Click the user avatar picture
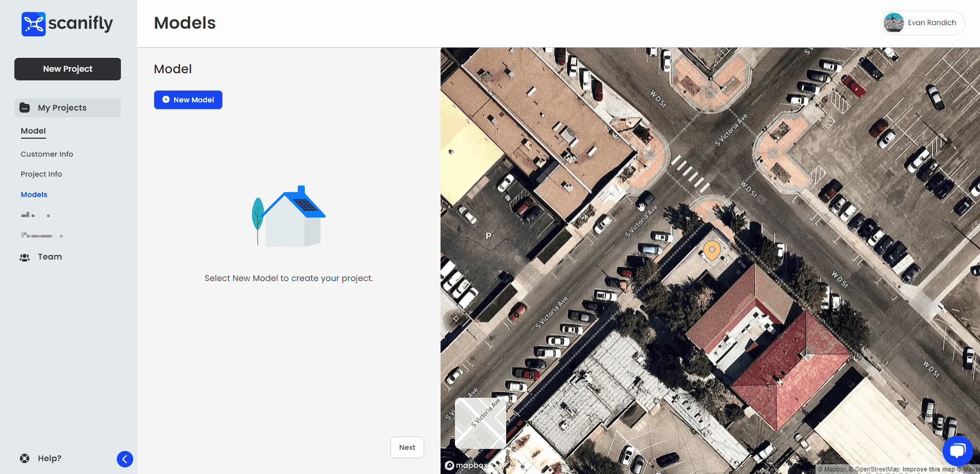 pos(894,23)
